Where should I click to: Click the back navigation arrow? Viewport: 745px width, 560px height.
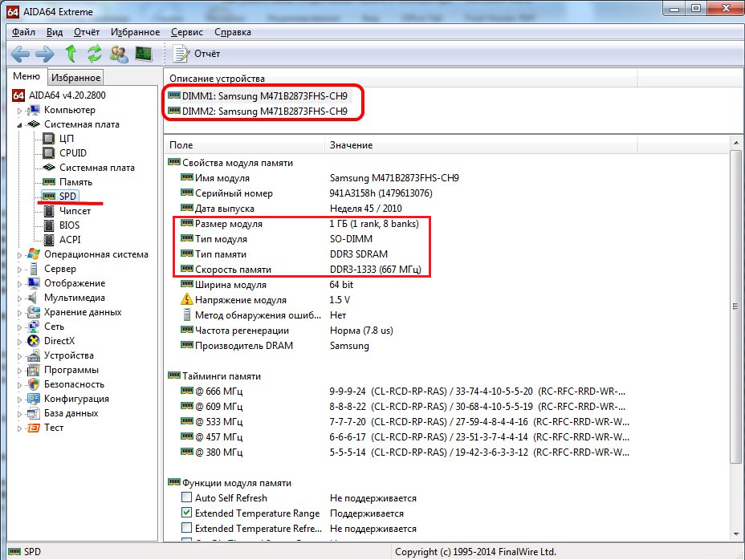(x=20, y=54)
